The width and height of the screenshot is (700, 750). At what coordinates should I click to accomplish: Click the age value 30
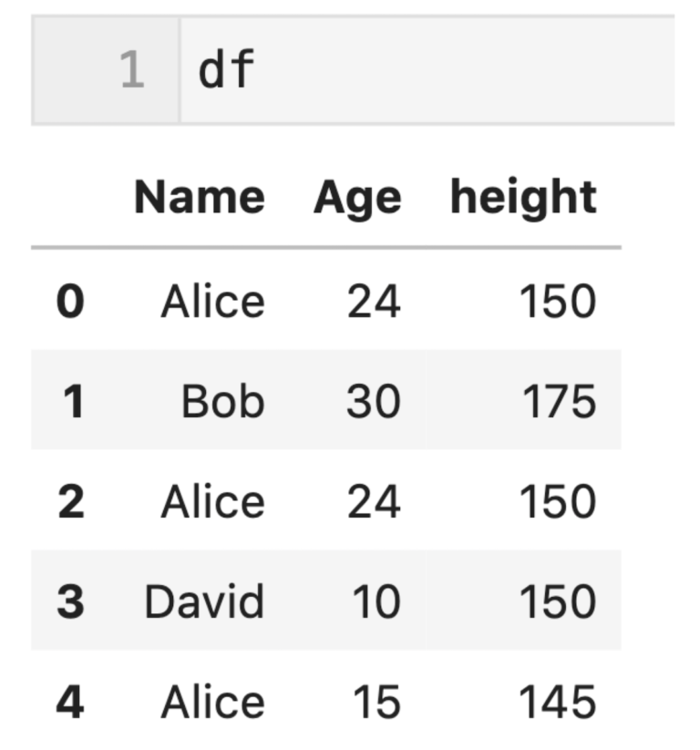[x=374, y=401]
